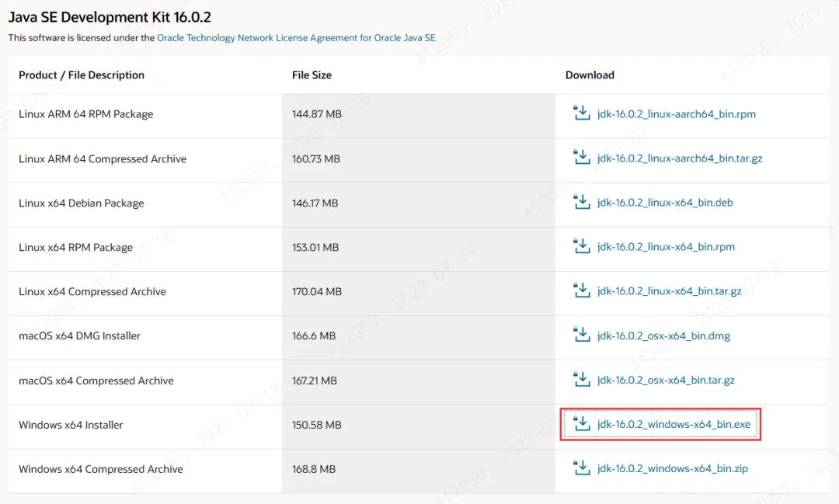
Task: Select Linux ARM 64 Compressed Archive text
Action: 103,159
